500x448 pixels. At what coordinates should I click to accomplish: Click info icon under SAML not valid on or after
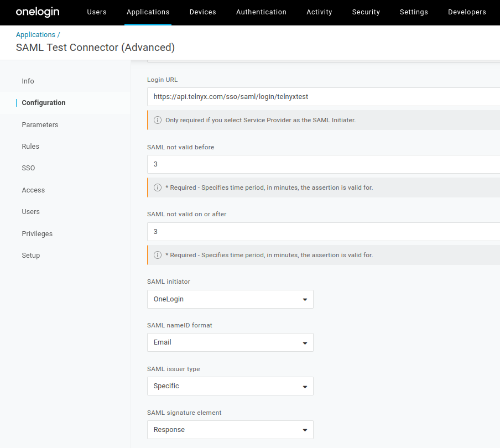(158, 255)
